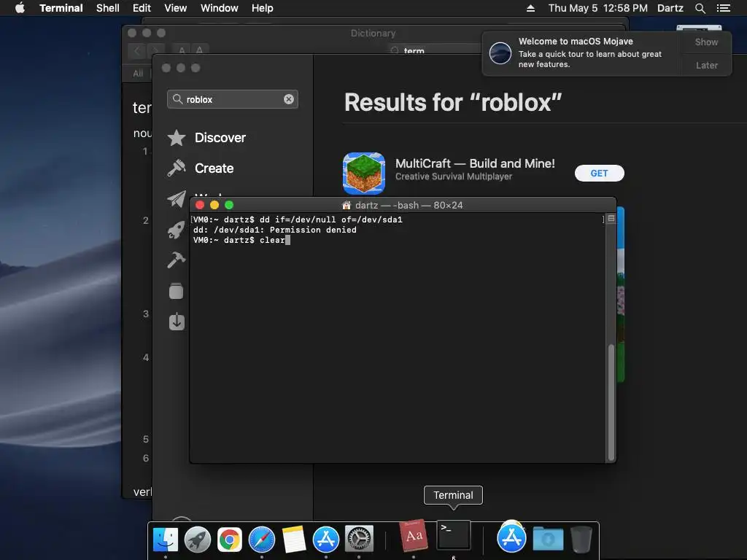Click the Dictionary back arrow
The image size is (747, 560).
pos(137,50)
